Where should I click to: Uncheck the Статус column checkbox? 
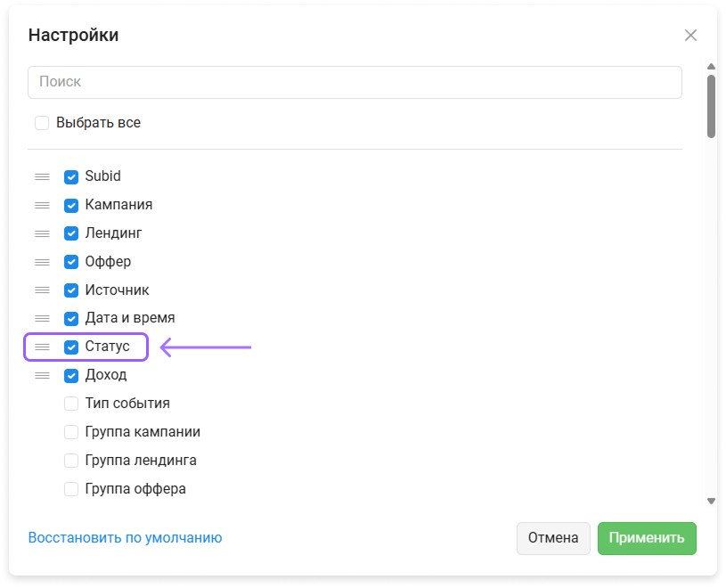point(71,347)
